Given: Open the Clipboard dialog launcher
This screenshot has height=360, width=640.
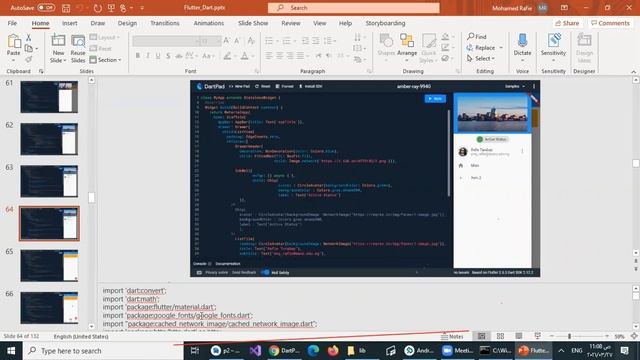Looking at the screenshot, I should coord(41,71).
